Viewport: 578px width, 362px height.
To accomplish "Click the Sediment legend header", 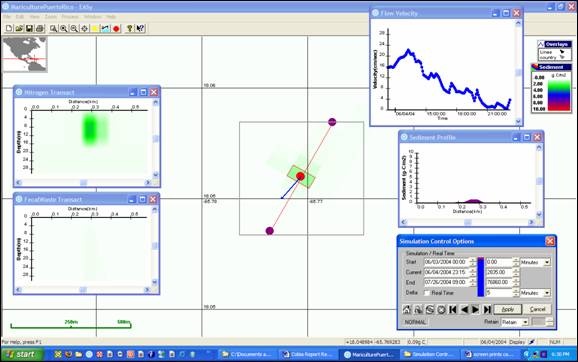I will pos(551,67).
